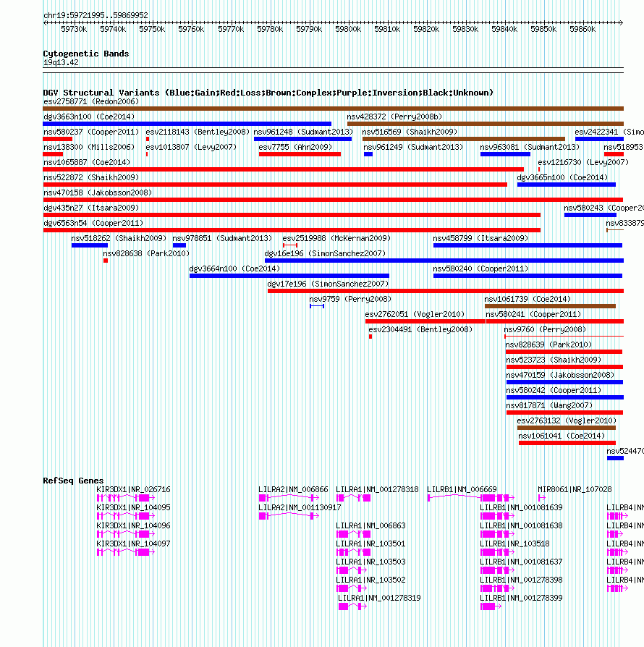Click the 59730k ruler tick label
644x647 pixels.
(x=74, y=29)
